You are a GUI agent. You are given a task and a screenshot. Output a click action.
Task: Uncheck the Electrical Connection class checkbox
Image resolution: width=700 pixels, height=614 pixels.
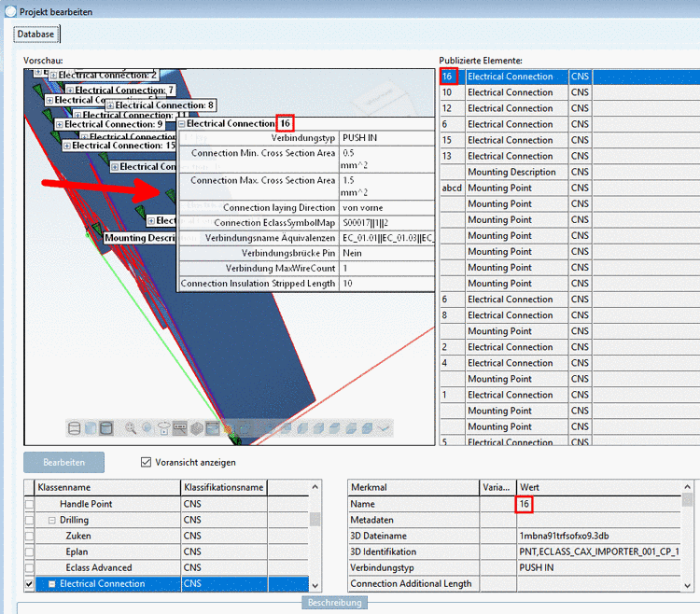click(30, 583)
